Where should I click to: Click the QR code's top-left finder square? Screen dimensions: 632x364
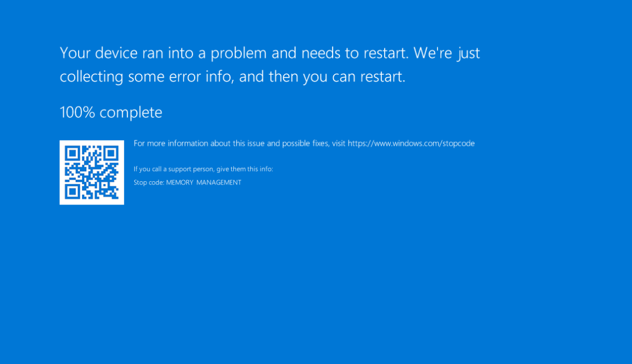[73, 153]
